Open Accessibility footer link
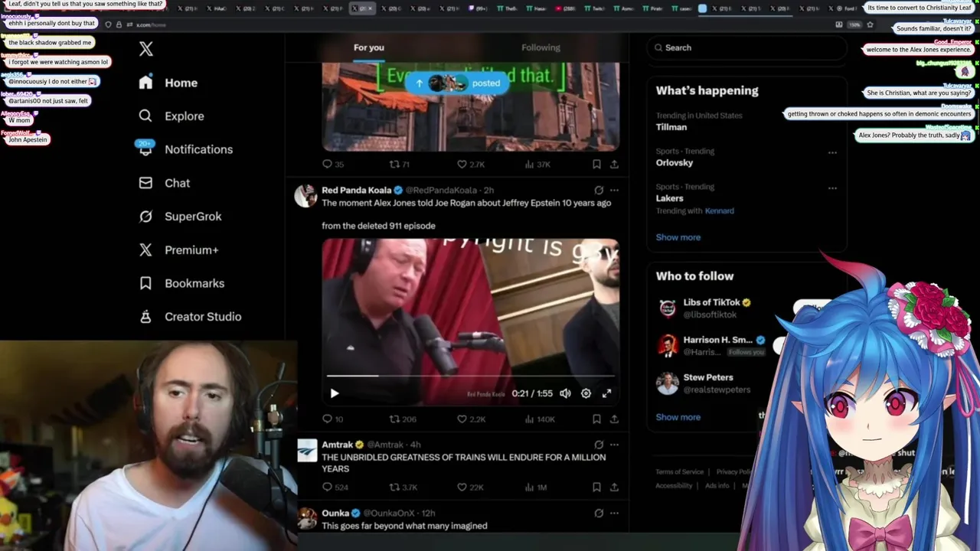Image resolution: width=980 pixels, height=551 pixels. point(674,486)
